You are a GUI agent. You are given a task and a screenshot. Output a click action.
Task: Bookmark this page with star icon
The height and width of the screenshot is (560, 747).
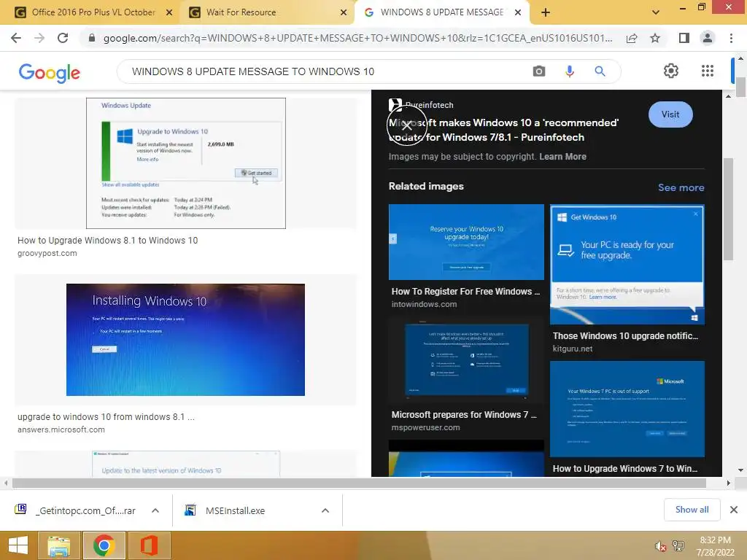pyautogui.click(x=655, y=38)
